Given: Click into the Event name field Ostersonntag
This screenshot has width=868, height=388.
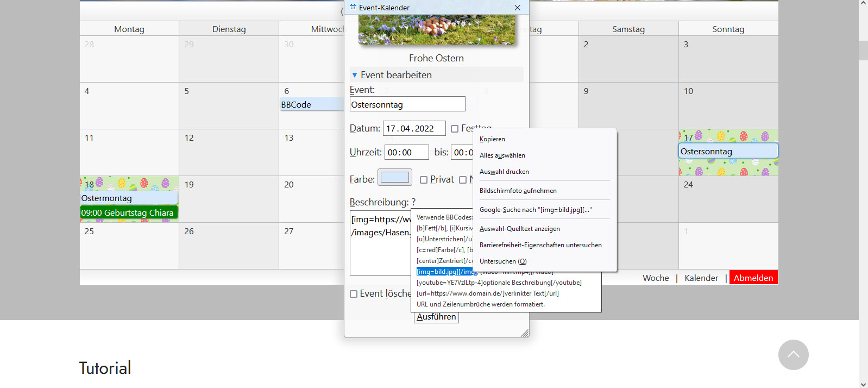Looking at the screenshot, I should coord(407,104).
